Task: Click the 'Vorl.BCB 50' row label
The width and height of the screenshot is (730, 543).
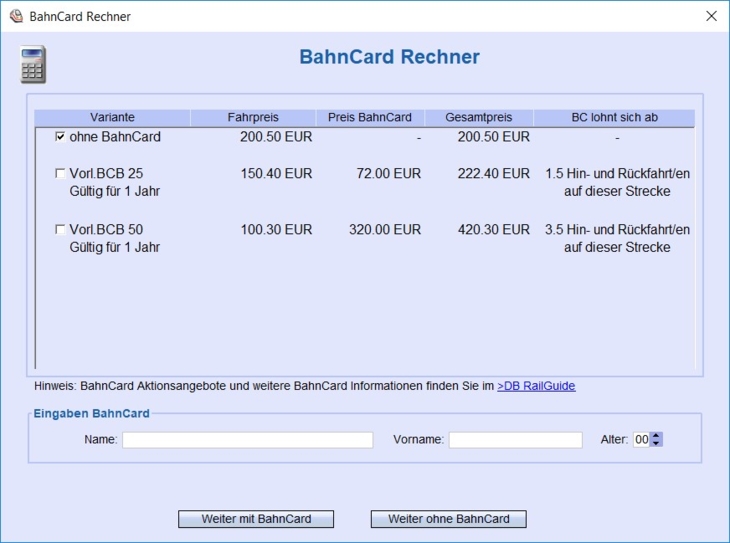Action: [106, 230]
